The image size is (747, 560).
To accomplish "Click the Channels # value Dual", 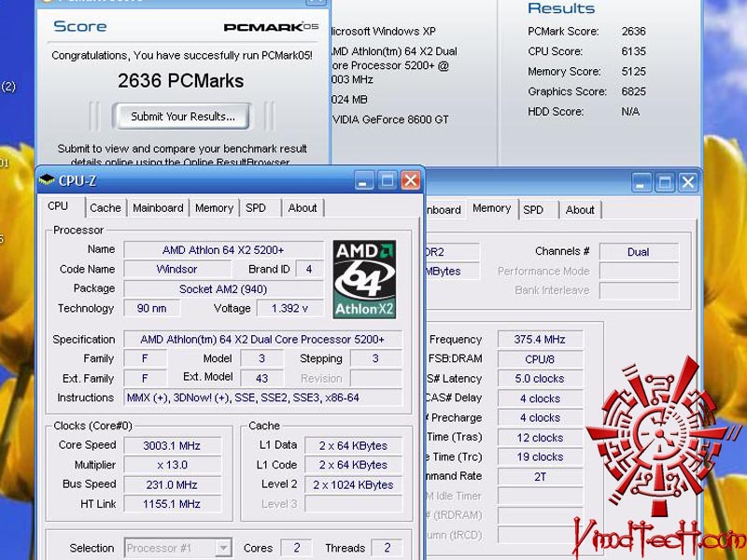I will coord(639,252).
